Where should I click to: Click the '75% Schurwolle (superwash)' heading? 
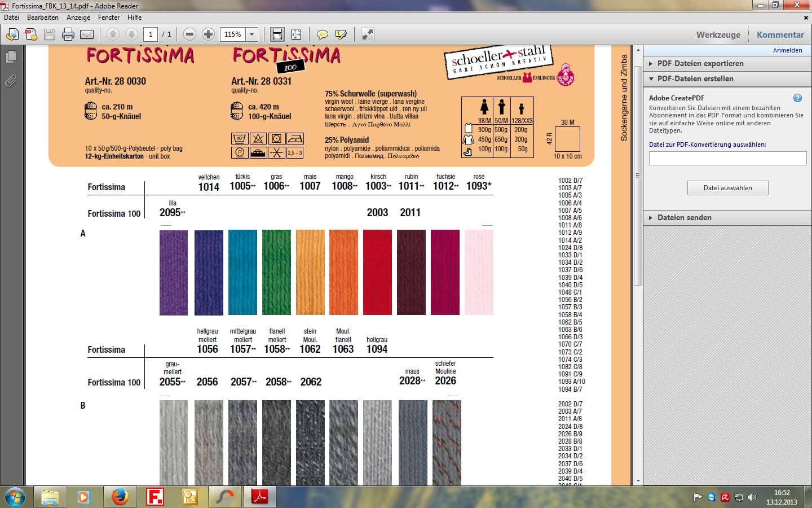[x=371, y=94]
